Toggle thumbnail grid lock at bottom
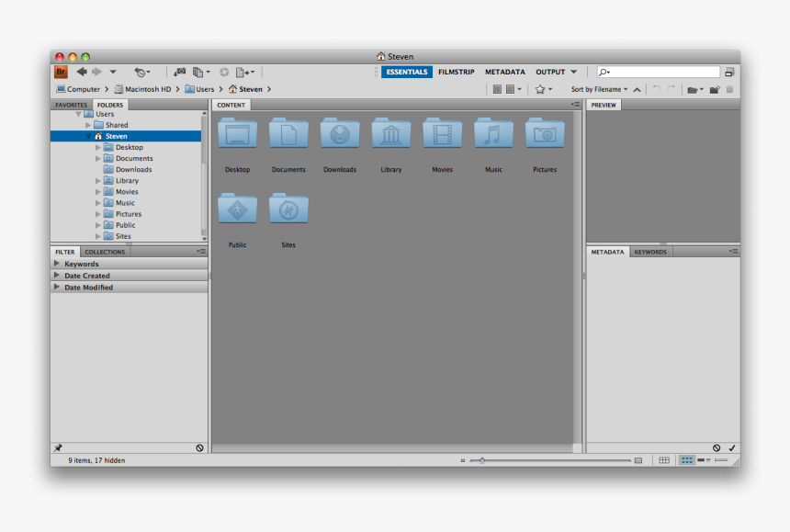 664,459
